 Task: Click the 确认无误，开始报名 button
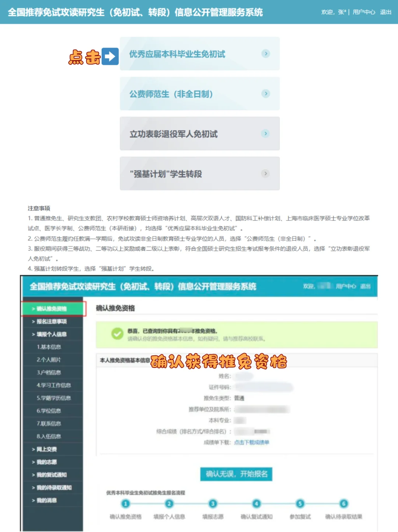tap(235, 474)
